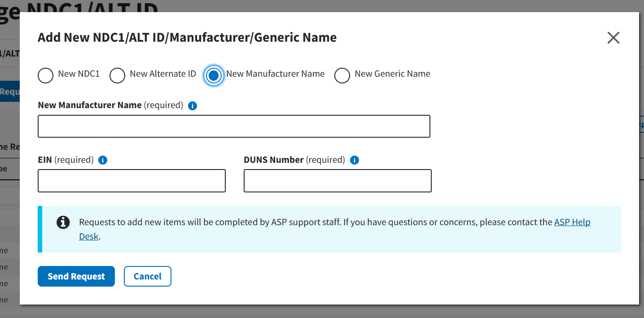Close the Add New NDC1 dialog
This screenshot has width=644, height=318.
pos(613,38)
